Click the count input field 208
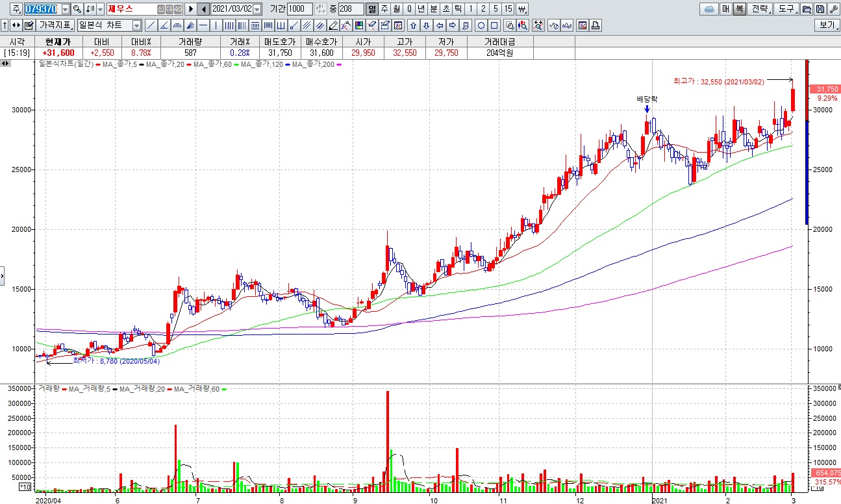 [351, 9]
